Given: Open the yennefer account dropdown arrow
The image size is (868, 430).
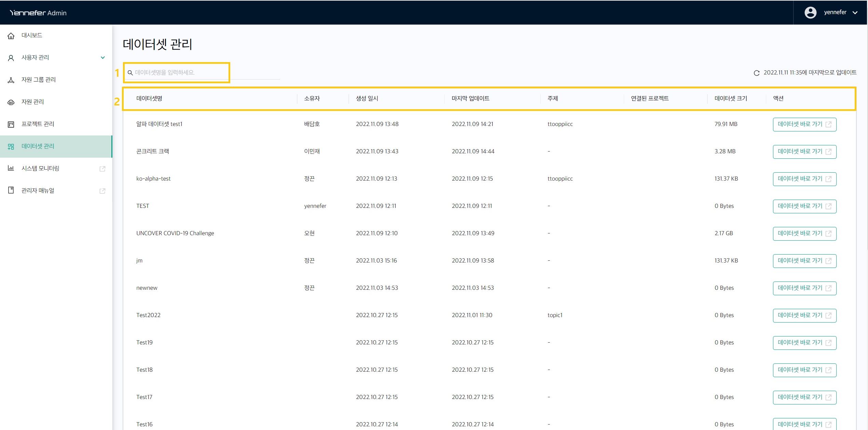Looking at the screenshot, I should click(x=855, y=13).
